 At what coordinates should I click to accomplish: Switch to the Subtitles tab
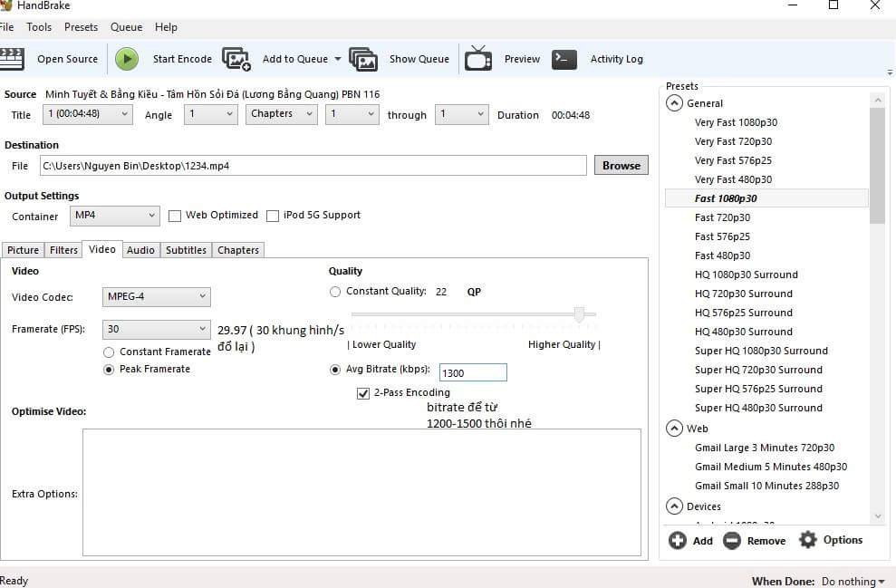click(x=186, y=250)
